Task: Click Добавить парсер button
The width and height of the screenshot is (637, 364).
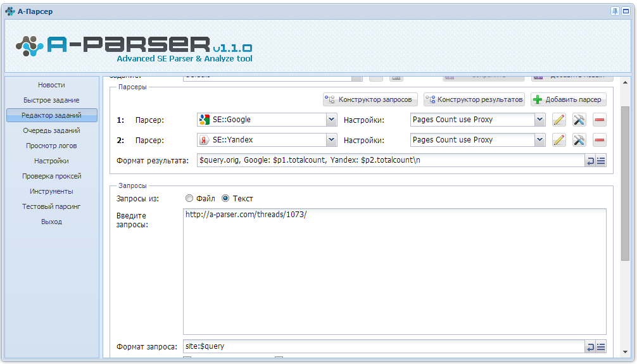Action: pos(569,99)
